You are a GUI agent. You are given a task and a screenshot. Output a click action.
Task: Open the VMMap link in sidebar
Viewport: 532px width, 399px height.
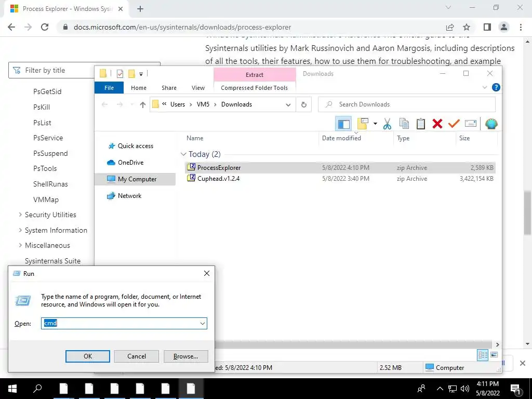coord(46,199)
